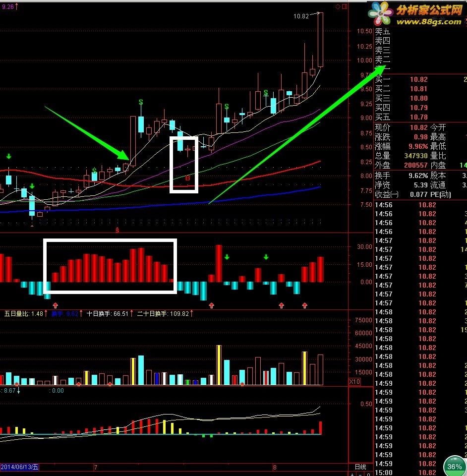Viewport: 467px width, 476px height.
Task: Click the 换手 value 9.62% in the quote panel
Action: coord(418,176)
